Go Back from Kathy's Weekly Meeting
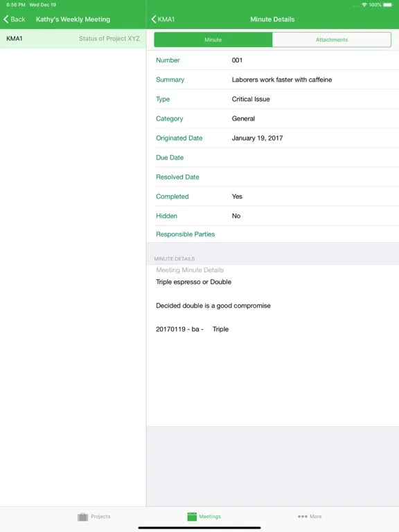The width and height of the screenshot is (399, 532). click(15, 19)
